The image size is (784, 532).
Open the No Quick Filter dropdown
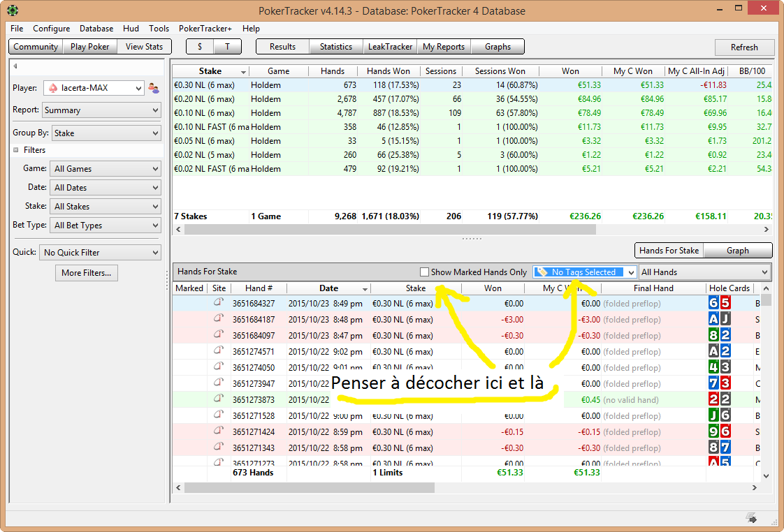point(100,252)
